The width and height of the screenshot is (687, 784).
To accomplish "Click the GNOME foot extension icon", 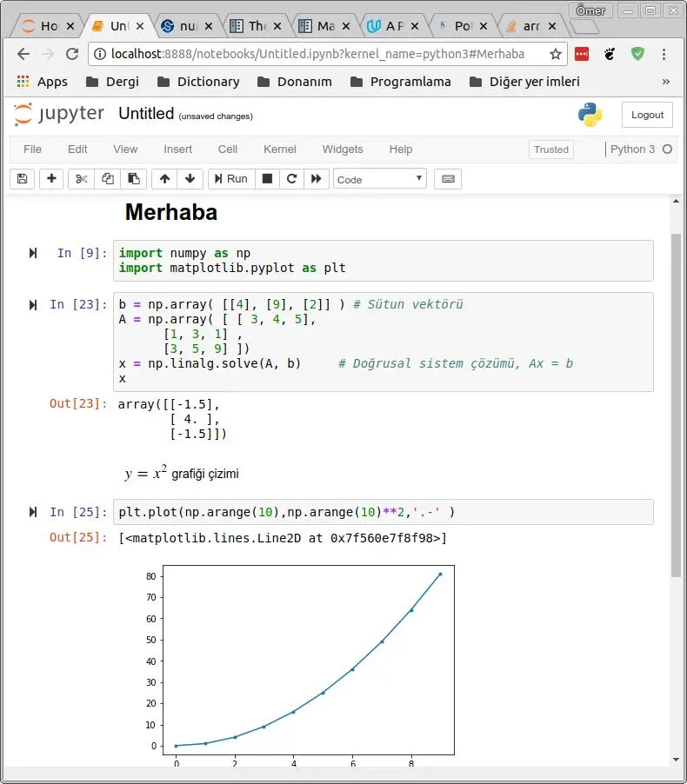I will coord(610,54).
